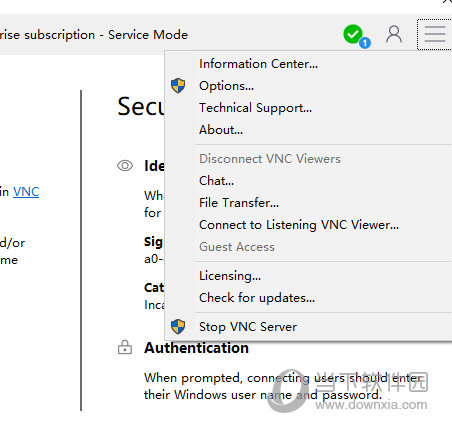Open Technical Support... menu entry
This screenshot has height=434, width=452.
pyautogui.click(x=255, y=108)
